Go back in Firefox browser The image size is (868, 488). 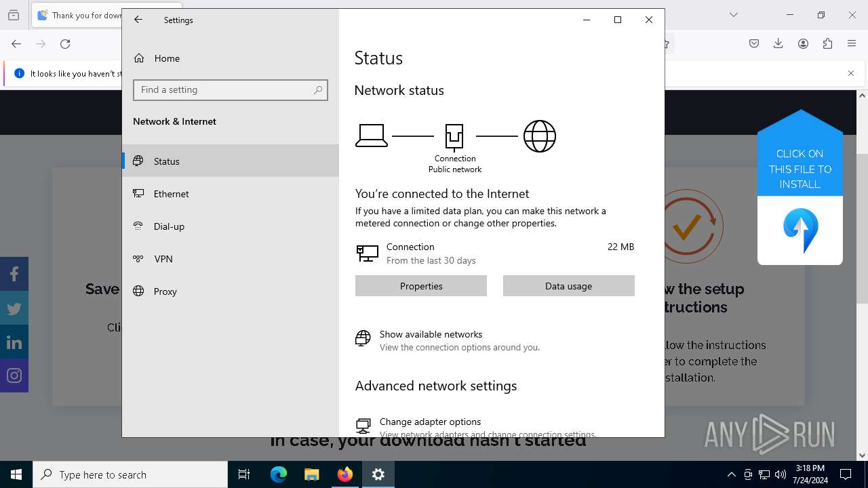(16, 44)
